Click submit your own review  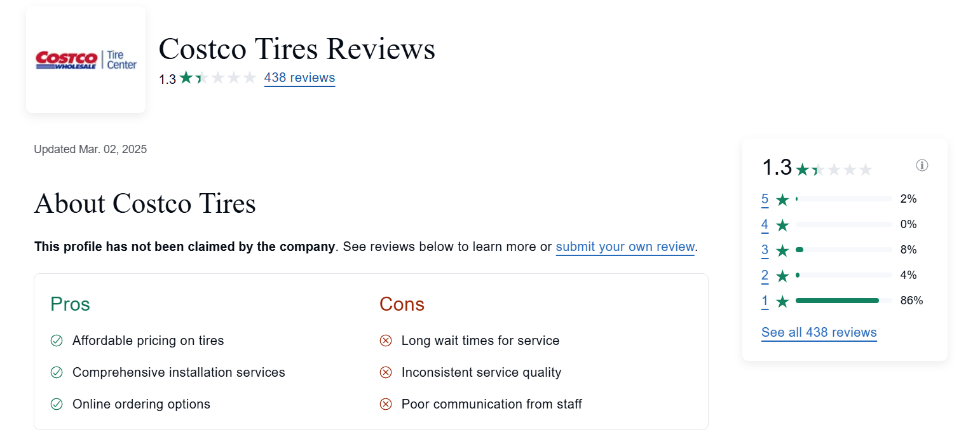625,247
